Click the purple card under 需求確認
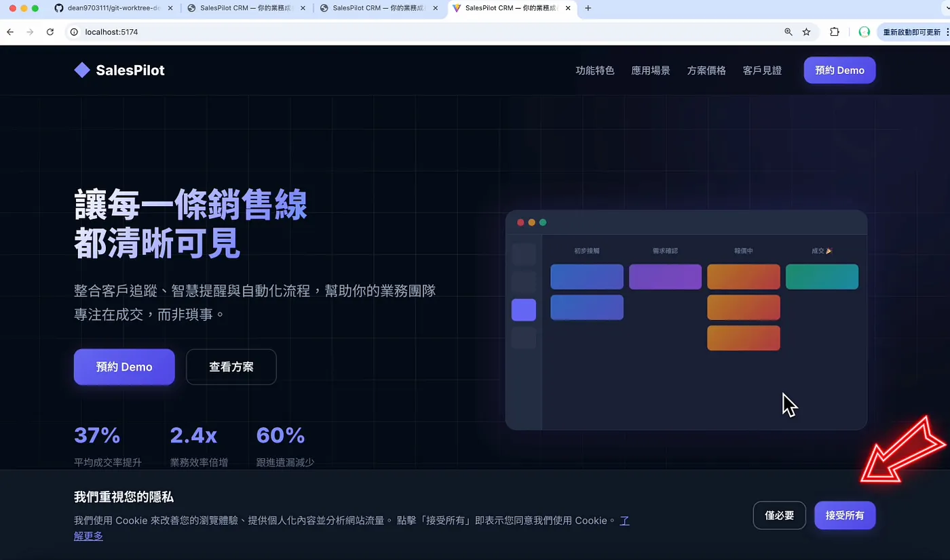The height and width of the screenshot is (560, 950). [x=665, y=277]
